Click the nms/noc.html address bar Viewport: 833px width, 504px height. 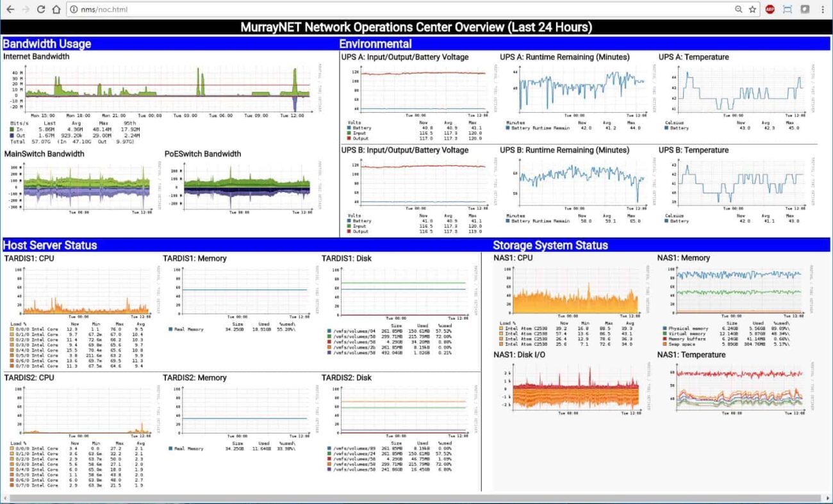click(410, 10)
